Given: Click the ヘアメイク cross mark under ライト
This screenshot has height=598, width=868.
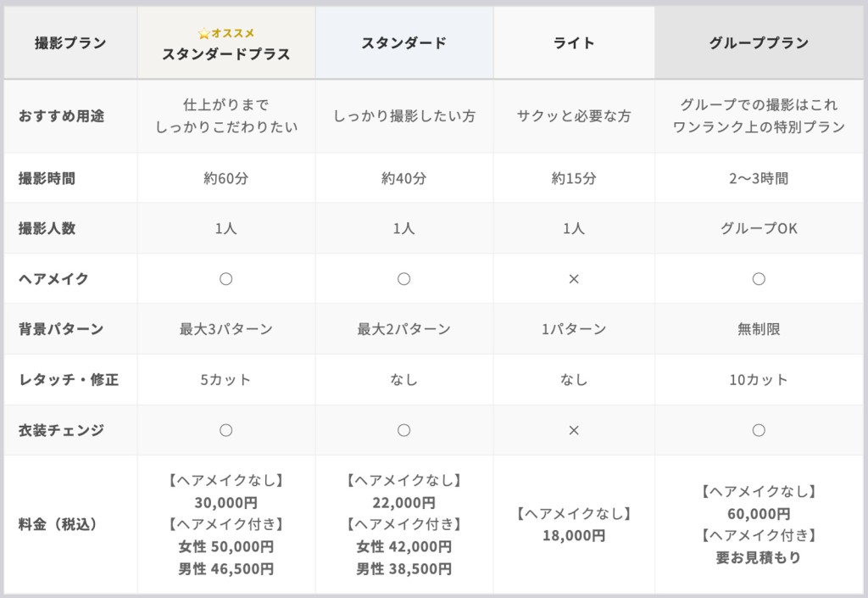Looking at the screenshot, I should [x=574, y=278].
